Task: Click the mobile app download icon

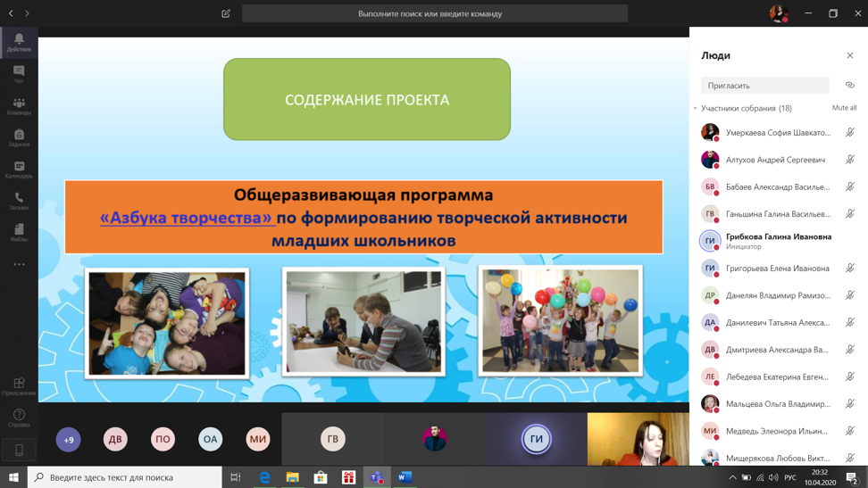Action: coord(19,451)
